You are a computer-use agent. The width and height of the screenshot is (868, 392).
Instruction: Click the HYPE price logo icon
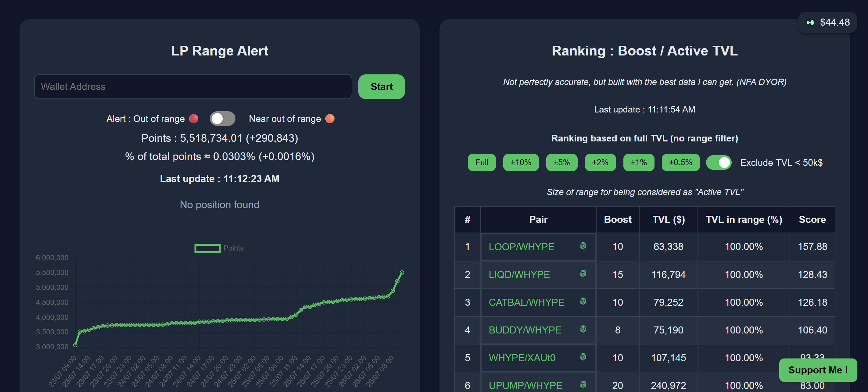[810, 23]
